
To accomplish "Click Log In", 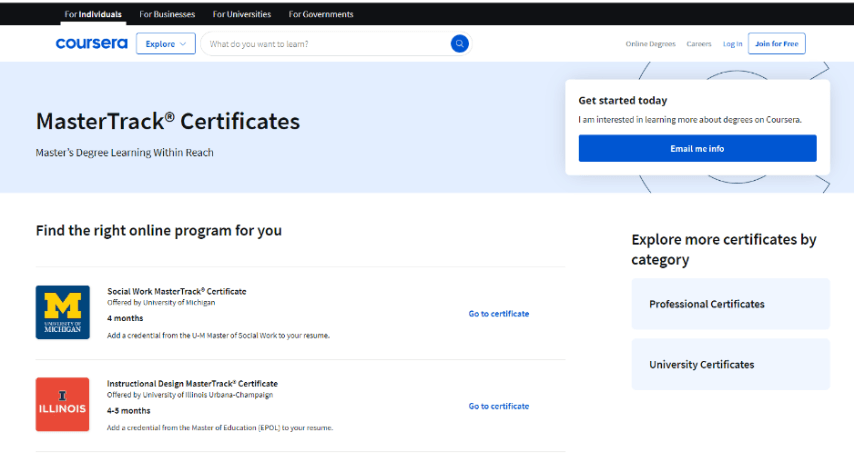I will [x=733, y=44].
